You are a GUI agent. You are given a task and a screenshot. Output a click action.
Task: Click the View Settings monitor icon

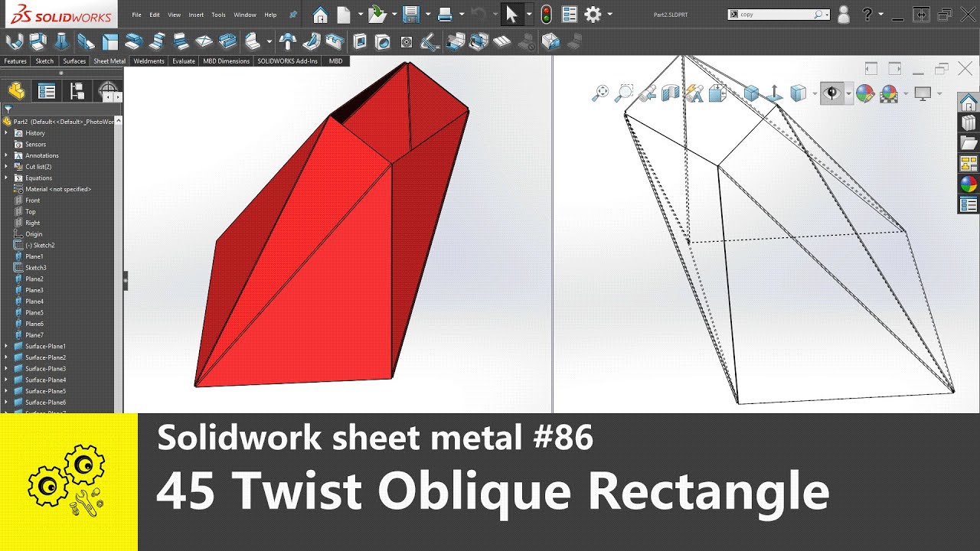tap(923, 93)
